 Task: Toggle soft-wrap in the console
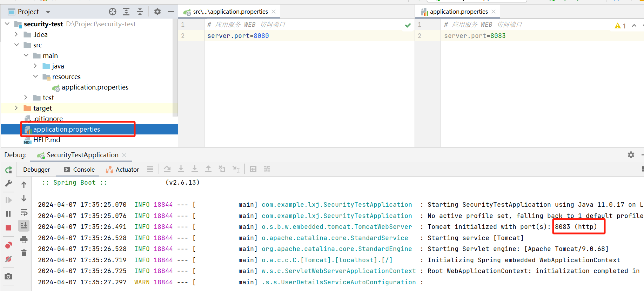point(24,212)
